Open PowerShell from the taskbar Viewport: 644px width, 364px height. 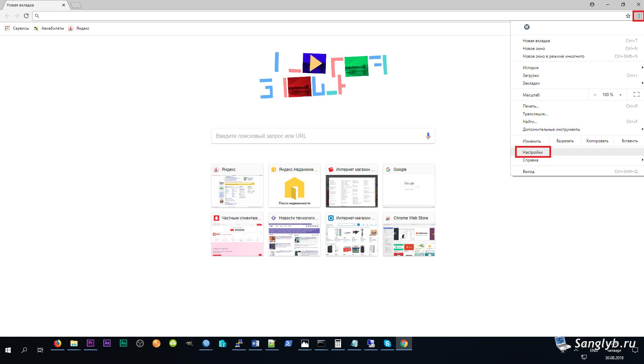(x=288, y=343)
